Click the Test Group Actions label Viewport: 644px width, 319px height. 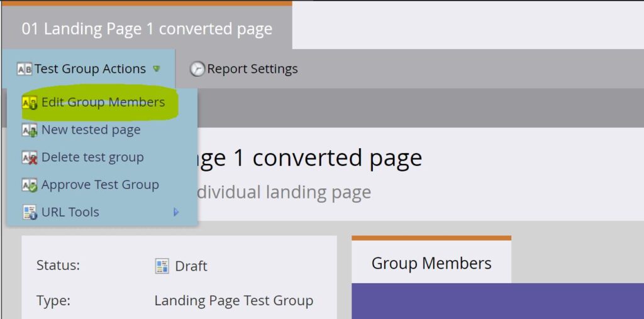[90, 69]
